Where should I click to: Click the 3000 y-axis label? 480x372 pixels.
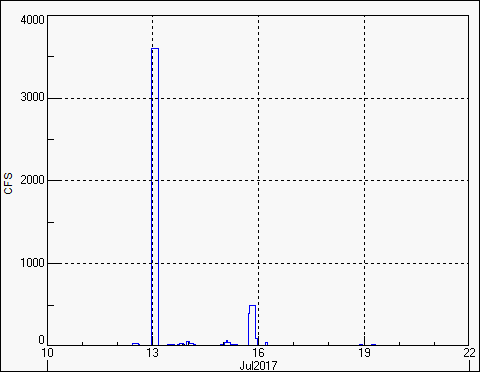pos(32,97)
